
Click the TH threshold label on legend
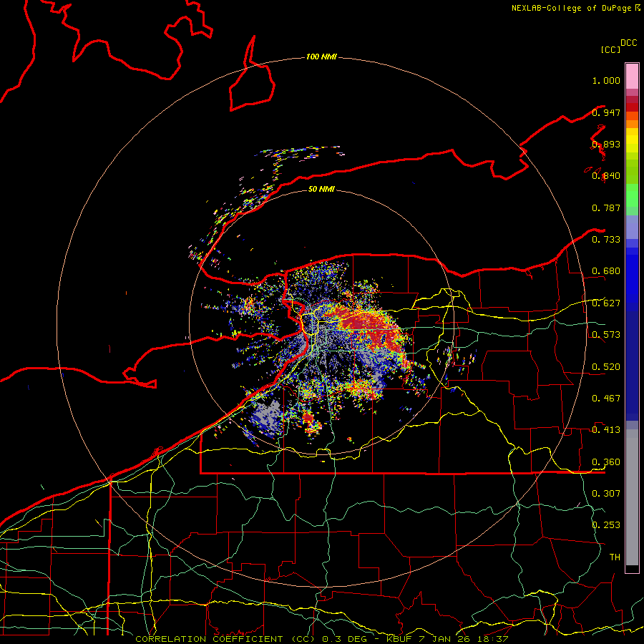point(615,557)
